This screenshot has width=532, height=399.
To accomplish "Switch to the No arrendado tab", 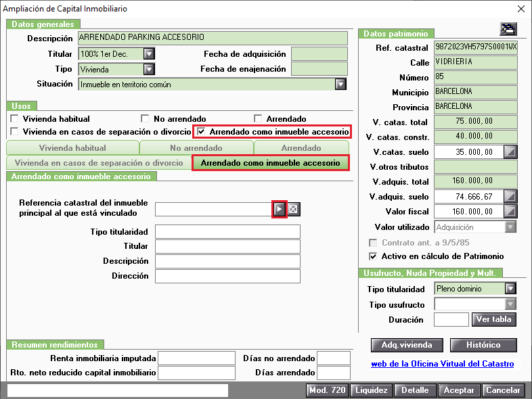I will (196, 148).
